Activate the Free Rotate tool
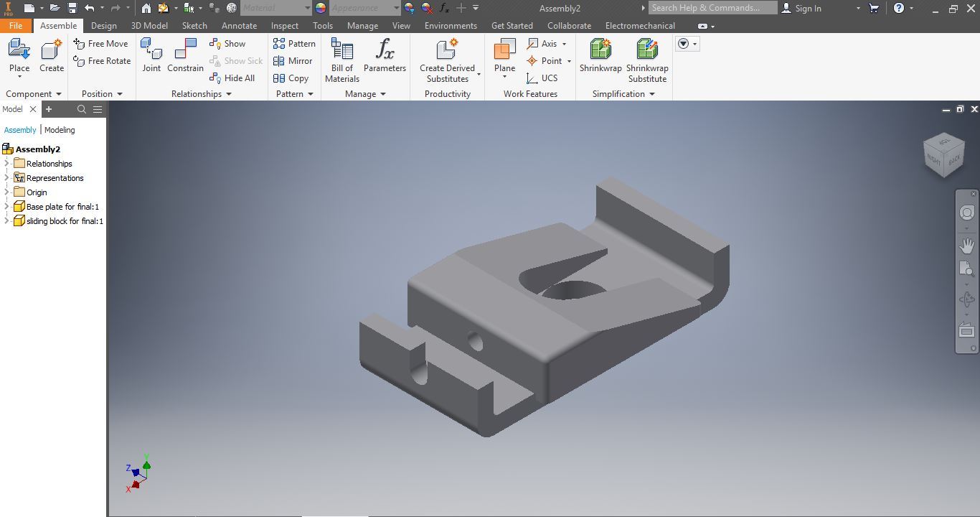 click(102, 61)
